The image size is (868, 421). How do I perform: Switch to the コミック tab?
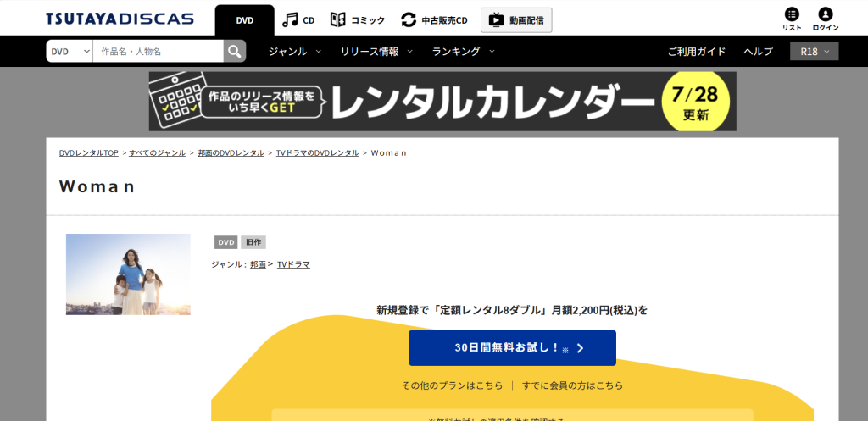pyautogui.click(x=358, y=20)
